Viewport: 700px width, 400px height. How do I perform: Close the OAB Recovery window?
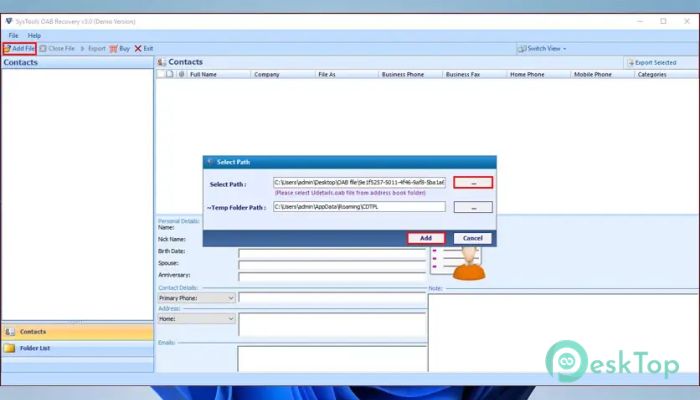click(x=687, y=21)
